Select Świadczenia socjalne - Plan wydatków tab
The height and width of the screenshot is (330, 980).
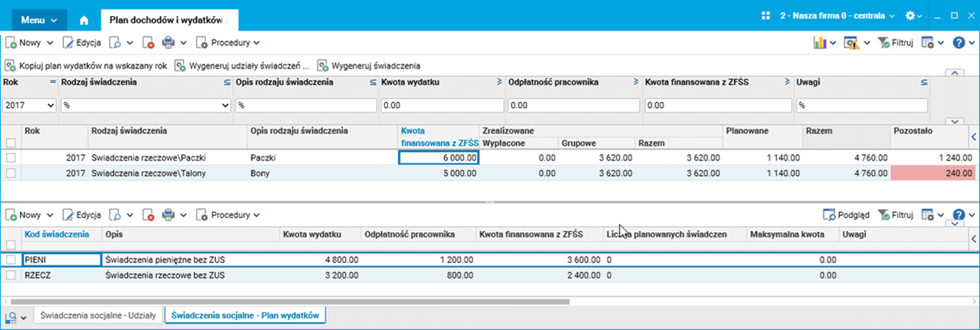click(246, 315)
